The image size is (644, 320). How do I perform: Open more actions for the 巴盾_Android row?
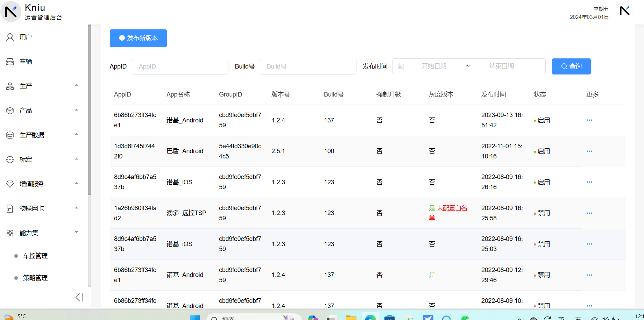[x=589, y=151]
